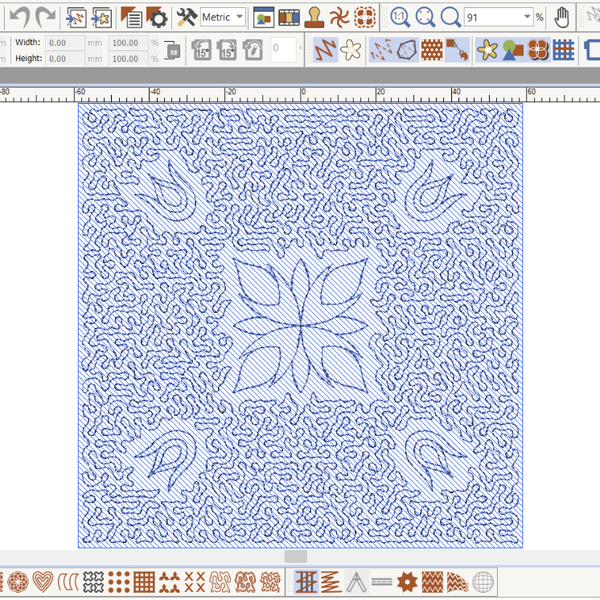Open the rotation angle dropdown arrow
Image resolution: width=600 pixels, height=600 pixels.
pos(301,49)
